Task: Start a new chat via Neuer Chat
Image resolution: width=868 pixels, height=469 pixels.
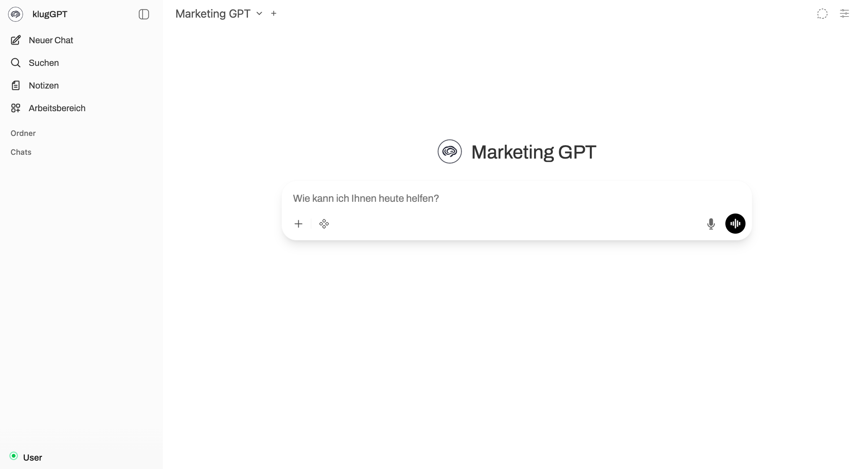Action: tap(51, 40)
